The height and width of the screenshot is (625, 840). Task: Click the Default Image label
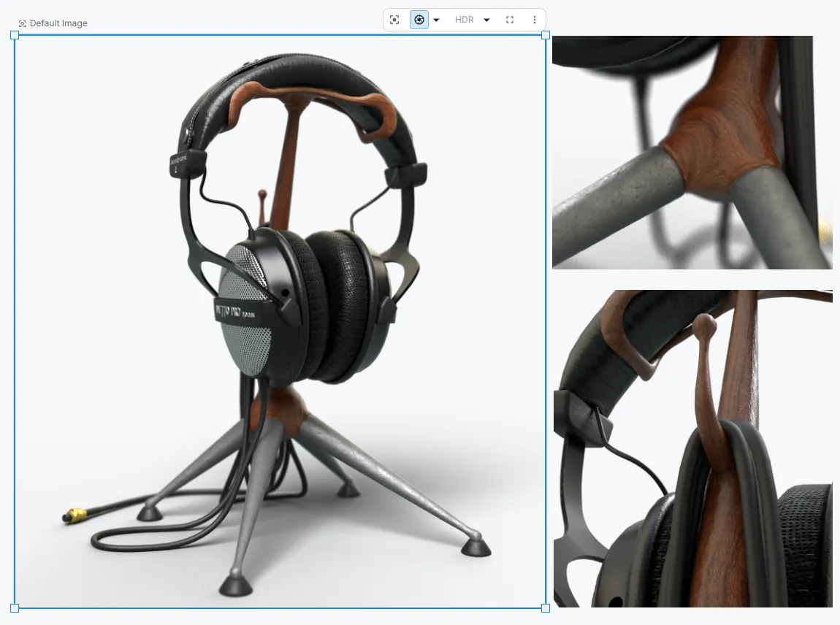pyautogui.click(x=58, y=23)
